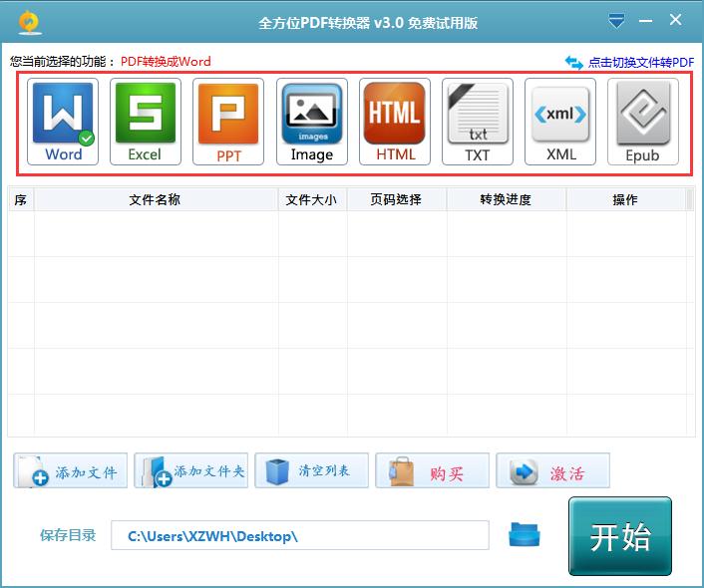
Task: Select Image as conversion target
Action: pos(311,122)
